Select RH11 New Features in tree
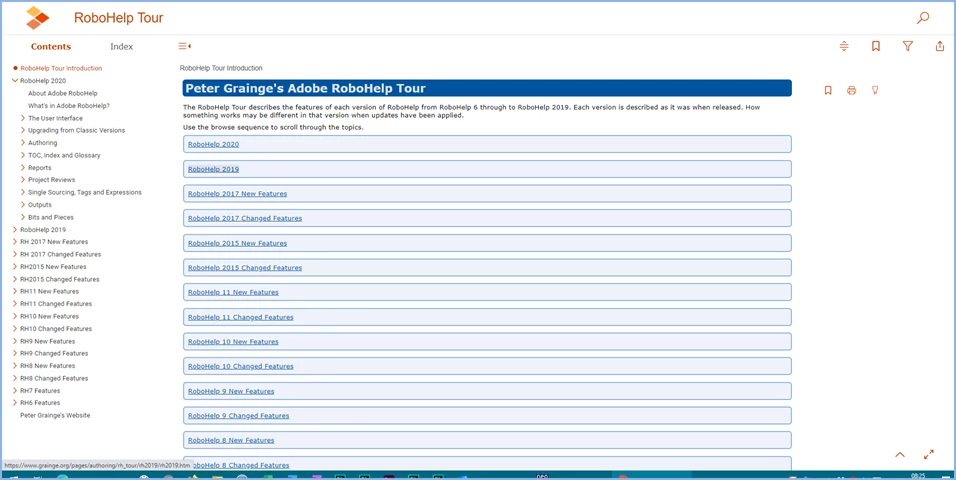956x480 pixels. tap(49, 292)
